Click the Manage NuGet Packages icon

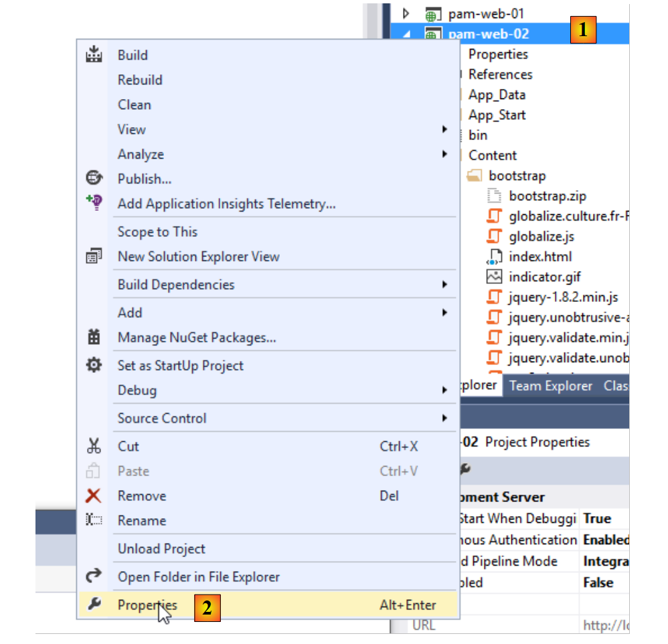tap(94, 337)
